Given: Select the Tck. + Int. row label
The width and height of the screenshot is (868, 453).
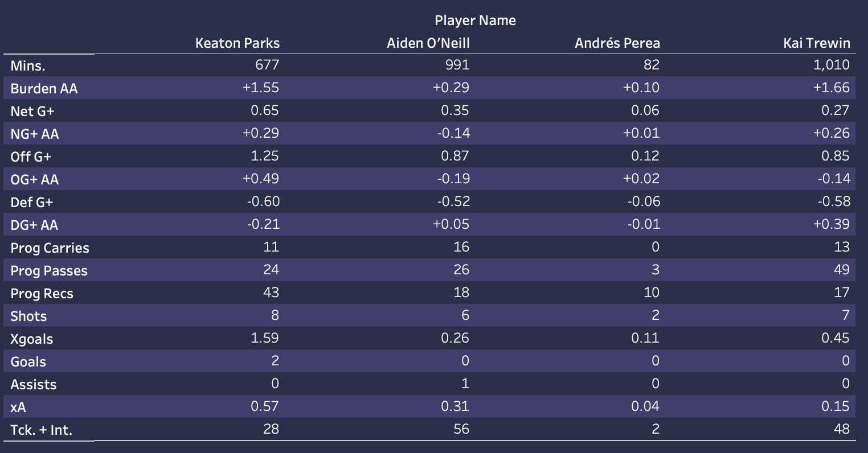Looking at the screenshot, I should coord(42,430).
